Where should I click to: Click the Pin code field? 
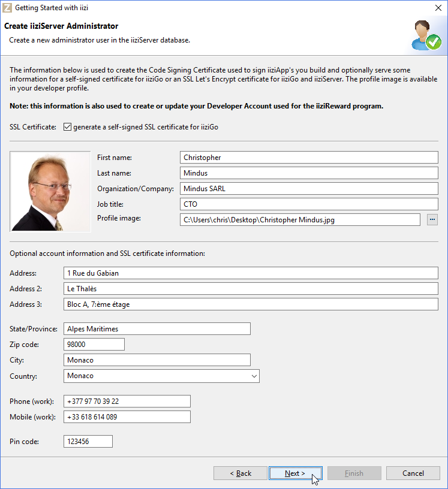88,442
